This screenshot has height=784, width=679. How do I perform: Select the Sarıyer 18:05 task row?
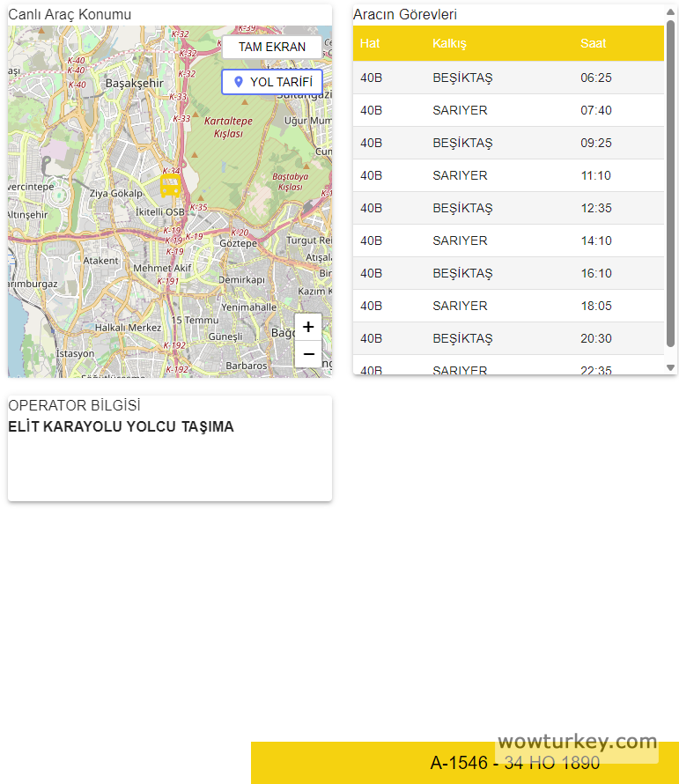point(508,306)
